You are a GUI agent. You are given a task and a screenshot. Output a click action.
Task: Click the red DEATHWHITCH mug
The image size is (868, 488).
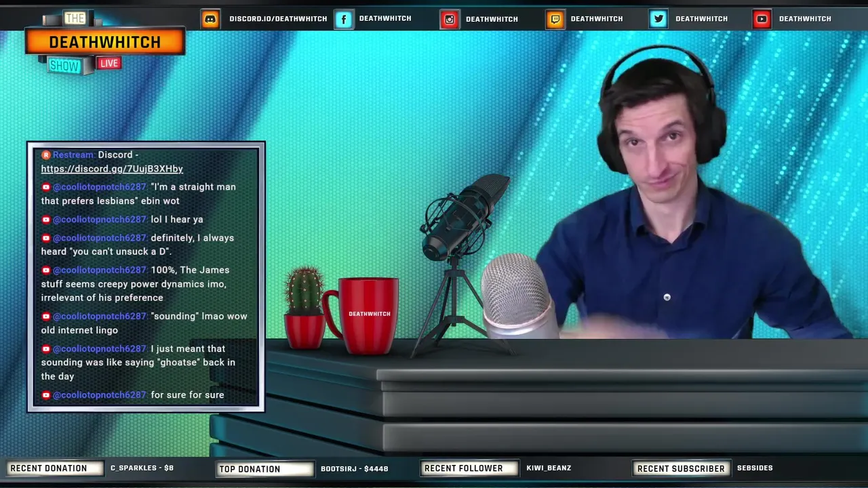pyautogui.click(x=362, y=316)
